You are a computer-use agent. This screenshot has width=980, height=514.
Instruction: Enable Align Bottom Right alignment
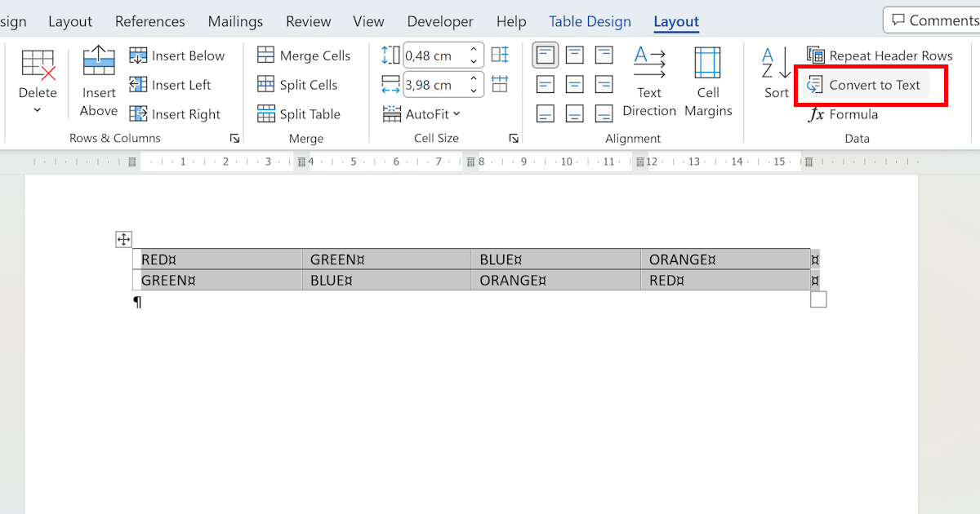click(x=604, y=113)
